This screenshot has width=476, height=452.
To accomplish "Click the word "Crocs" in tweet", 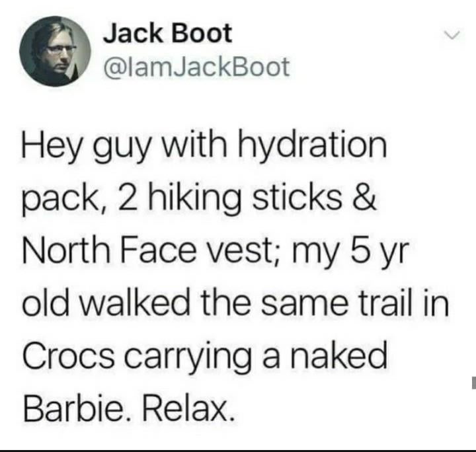I will tap(69, 357).
